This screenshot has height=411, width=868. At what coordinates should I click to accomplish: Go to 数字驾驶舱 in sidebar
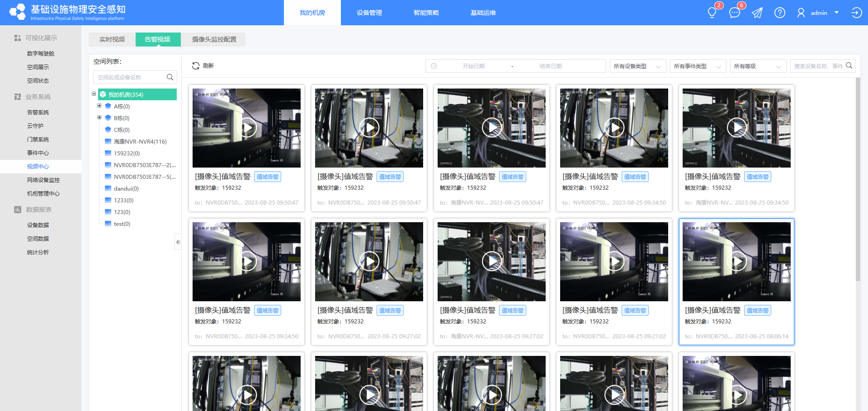point(41,53)
